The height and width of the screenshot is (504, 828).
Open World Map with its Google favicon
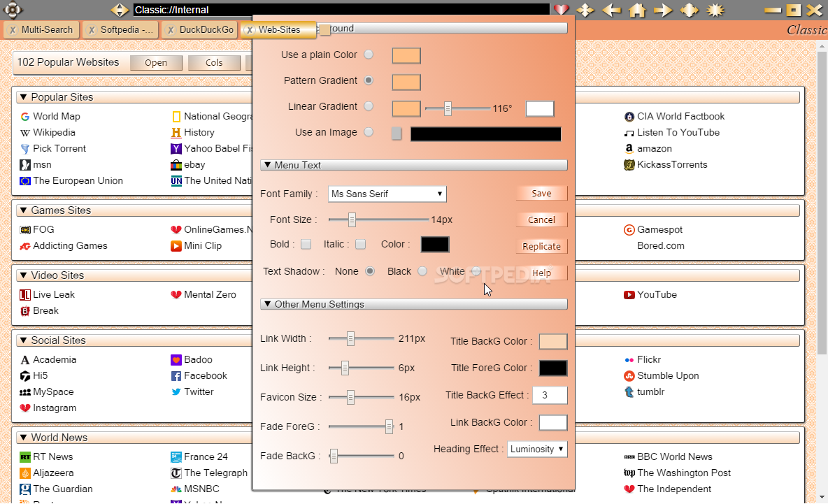pyautogui.click(x=24, y=117)
